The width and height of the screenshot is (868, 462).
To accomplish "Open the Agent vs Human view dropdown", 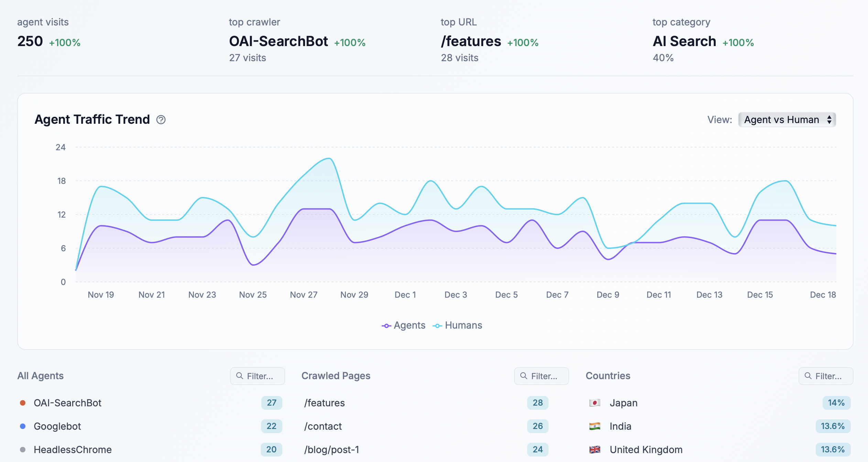I will [786, 120].
